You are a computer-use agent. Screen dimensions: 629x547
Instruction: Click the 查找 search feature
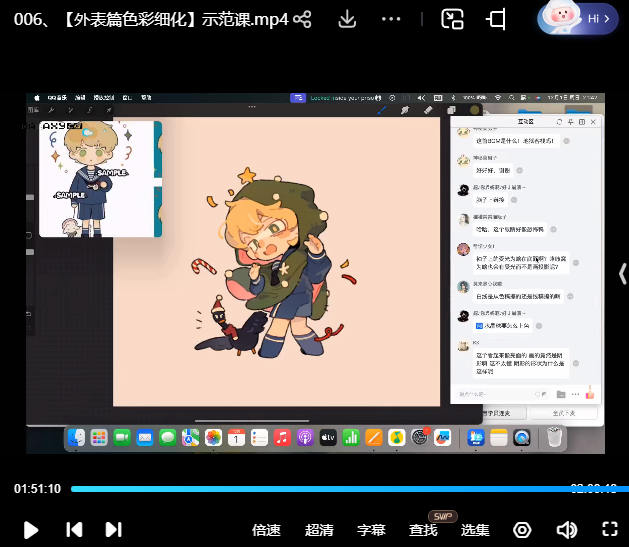[423, 530]
